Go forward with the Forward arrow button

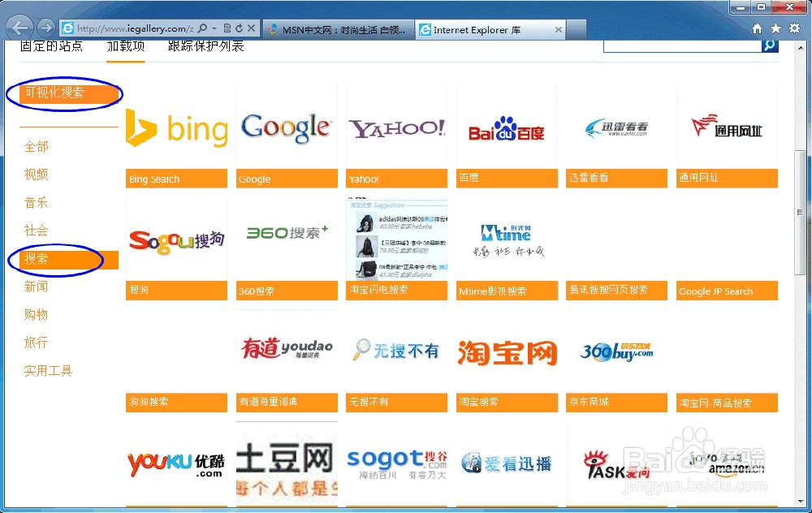click(x=46, y=28)
